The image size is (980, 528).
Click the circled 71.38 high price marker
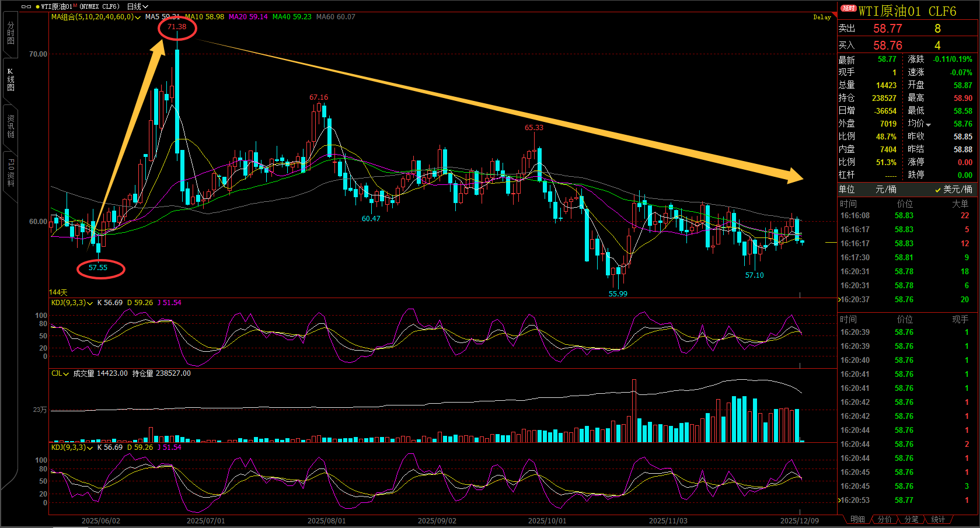pyautogui.click(x=177, y=27)
